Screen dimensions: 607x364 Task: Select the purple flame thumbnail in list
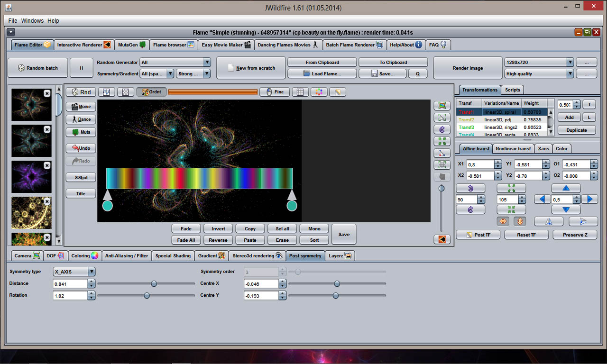31,176
